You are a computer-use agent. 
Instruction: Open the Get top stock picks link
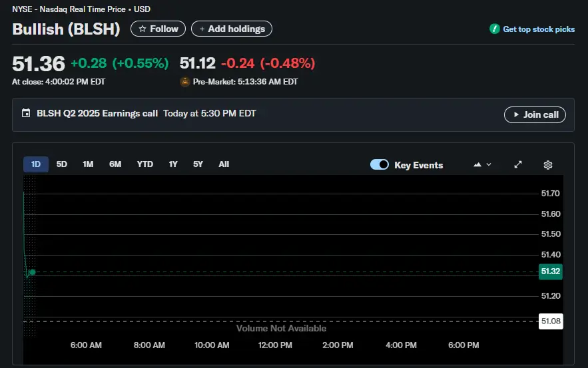click(538, 29)
